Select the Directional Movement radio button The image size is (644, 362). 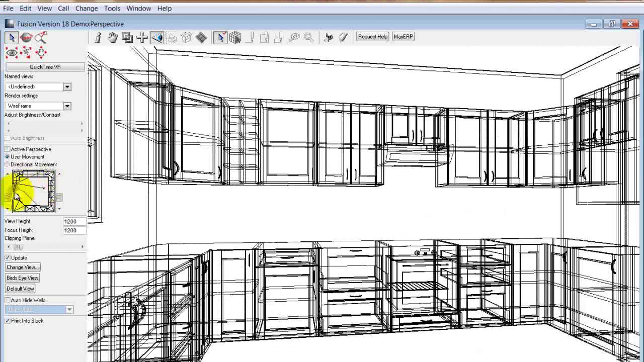click(x=8, y=164)
